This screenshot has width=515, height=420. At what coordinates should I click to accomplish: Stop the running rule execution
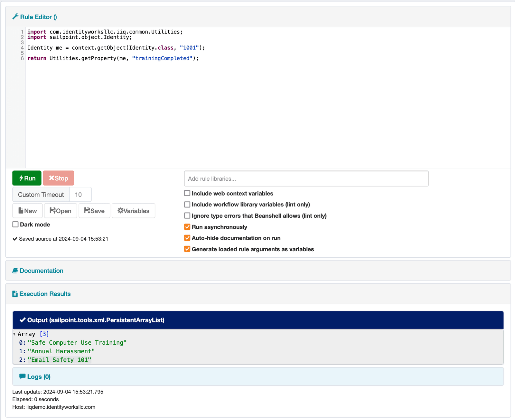pyautogui.click(x=58, y=178)
